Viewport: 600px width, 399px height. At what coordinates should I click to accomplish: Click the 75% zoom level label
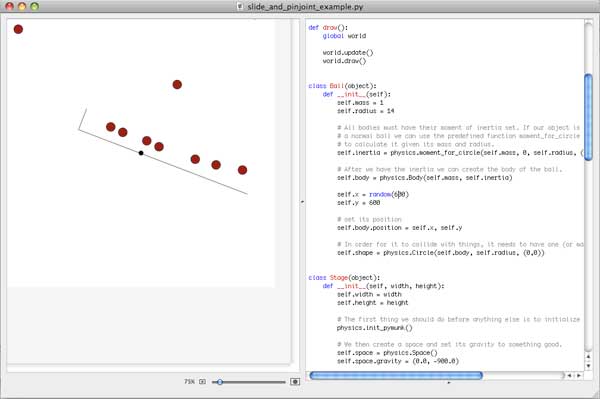point(189,381)
